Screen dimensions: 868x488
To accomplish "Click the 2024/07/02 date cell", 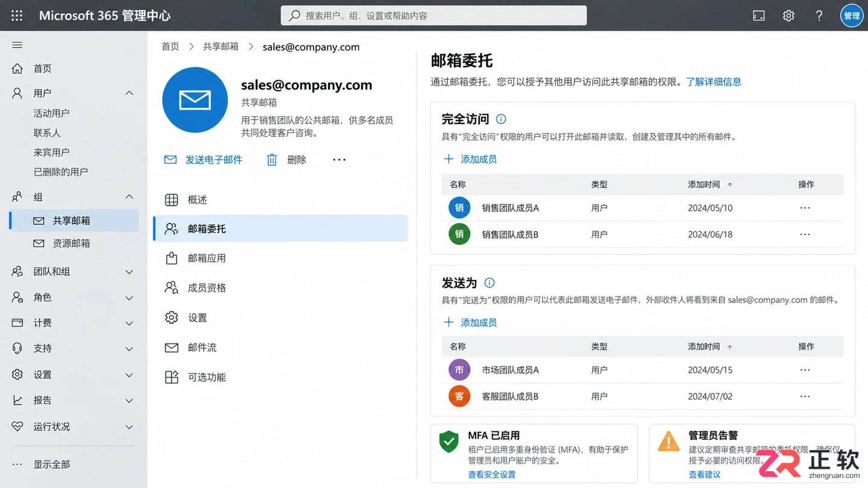I will [710, 396].
